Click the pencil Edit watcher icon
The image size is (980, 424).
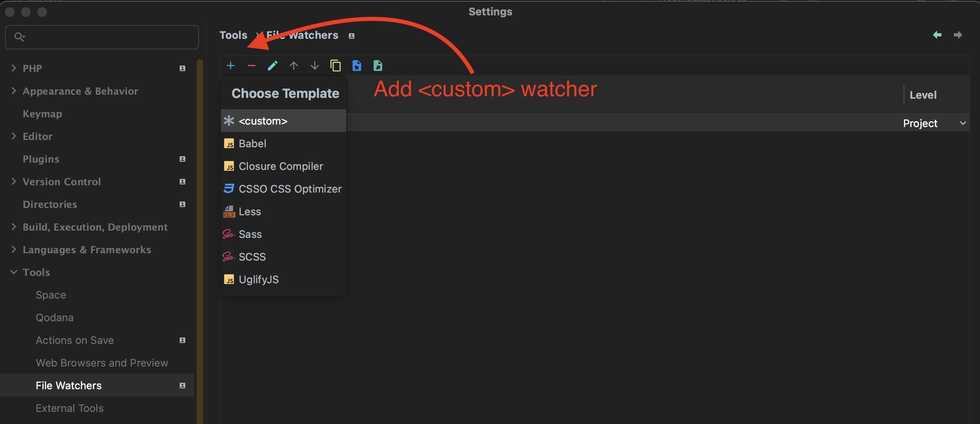click(273, 66)
